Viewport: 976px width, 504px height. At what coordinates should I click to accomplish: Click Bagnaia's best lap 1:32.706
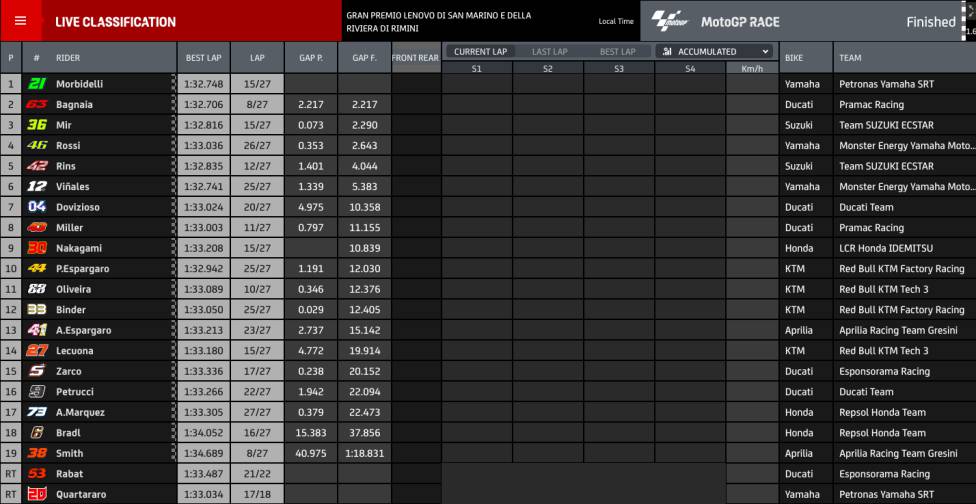[203, 105]
